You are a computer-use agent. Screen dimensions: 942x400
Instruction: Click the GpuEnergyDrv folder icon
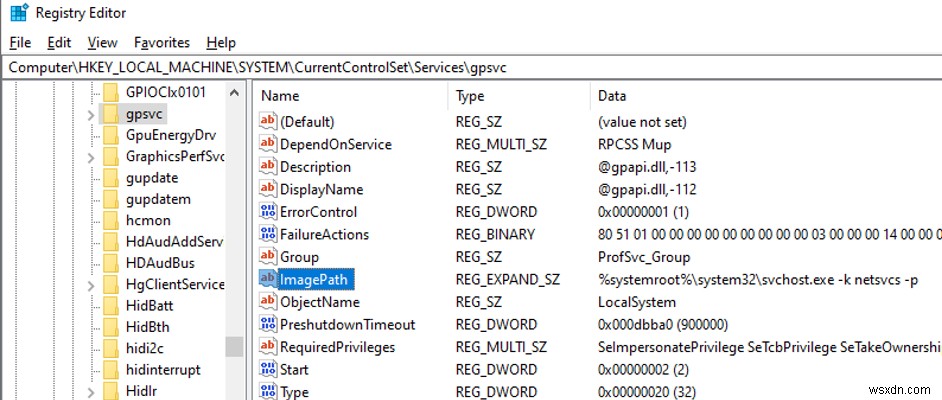[x=111, y=135]
